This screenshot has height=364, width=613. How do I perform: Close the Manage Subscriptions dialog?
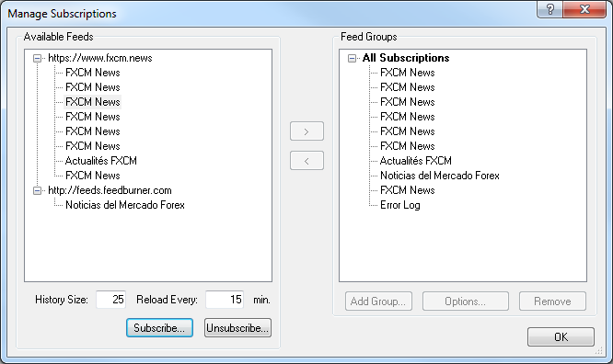(x=584, y=9)
